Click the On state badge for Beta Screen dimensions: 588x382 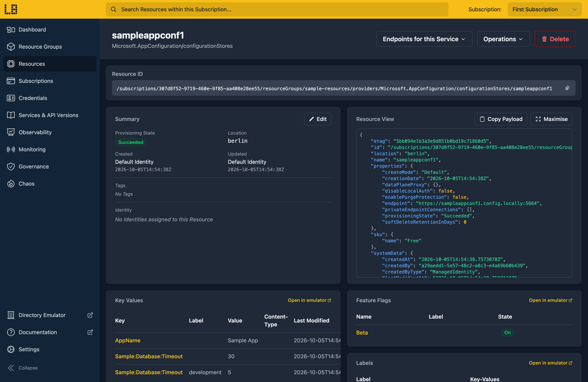click(507, 333)
